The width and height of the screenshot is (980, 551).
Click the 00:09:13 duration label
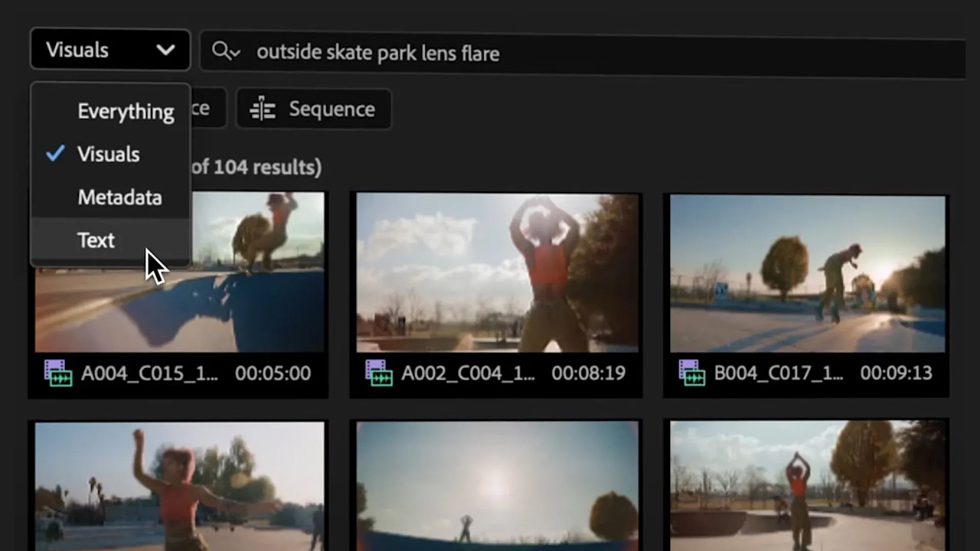(897, 373)
